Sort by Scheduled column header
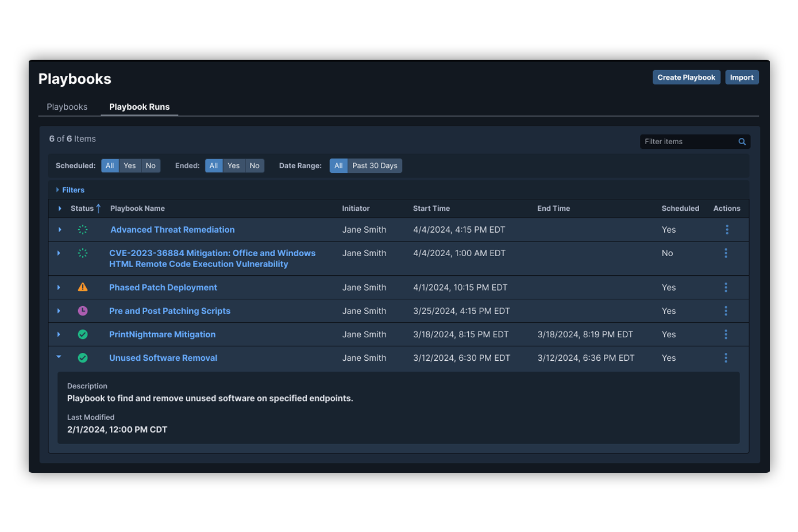798x532 pixels. coord(680,209)
